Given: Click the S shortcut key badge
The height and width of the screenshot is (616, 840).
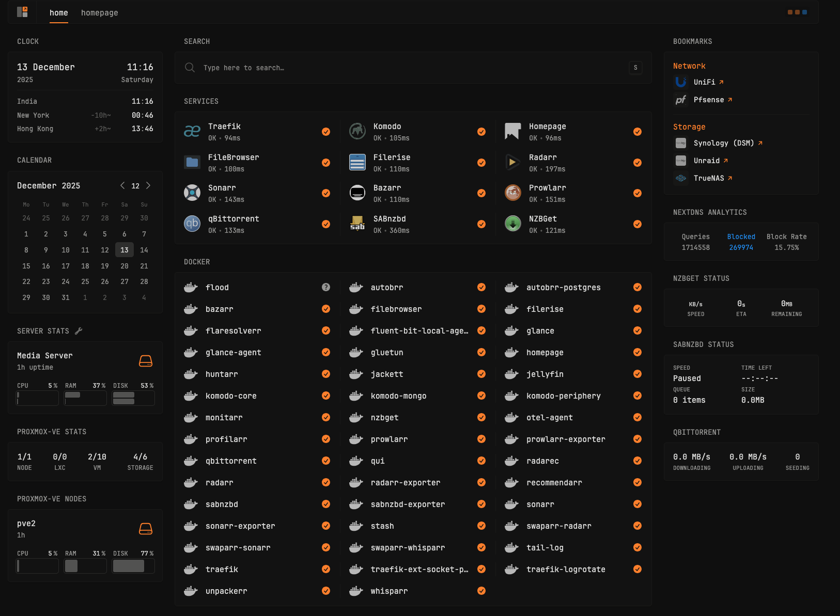Looking at the screenshot, I should click(x=635, y=68).
